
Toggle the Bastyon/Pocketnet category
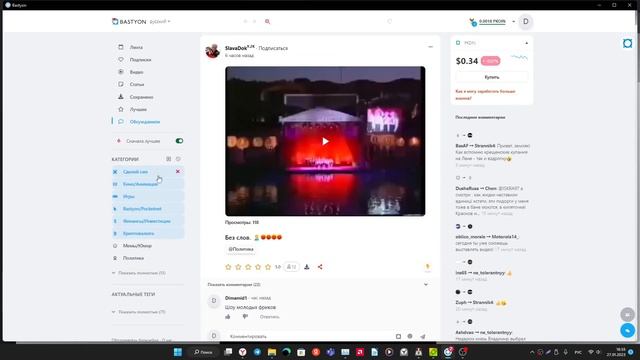(147, 209)
